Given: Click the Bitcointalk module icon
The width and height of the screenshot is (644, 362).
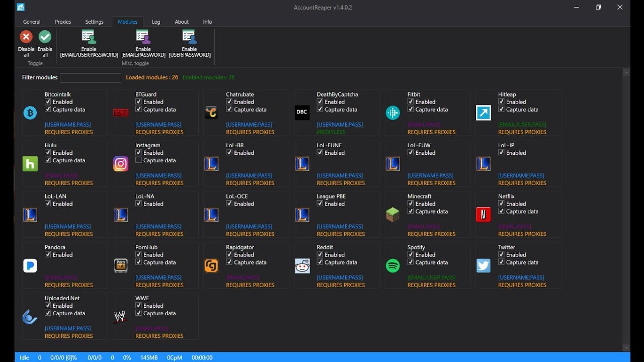Looking at the screenshot, I should tap(30, 113).
